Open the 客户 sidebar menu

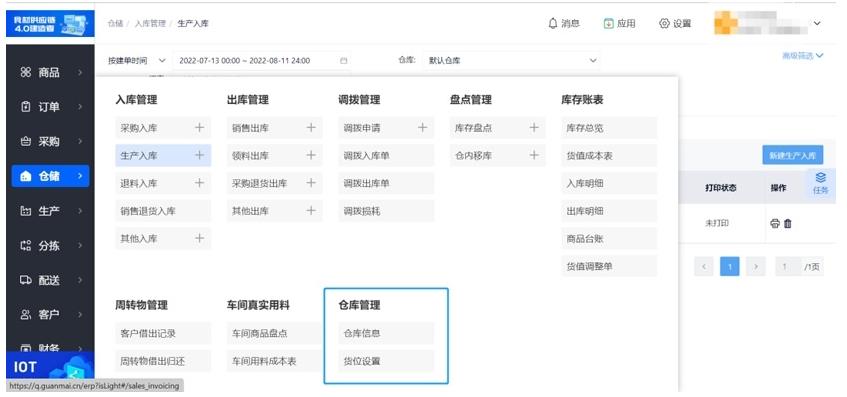(50, 315)
